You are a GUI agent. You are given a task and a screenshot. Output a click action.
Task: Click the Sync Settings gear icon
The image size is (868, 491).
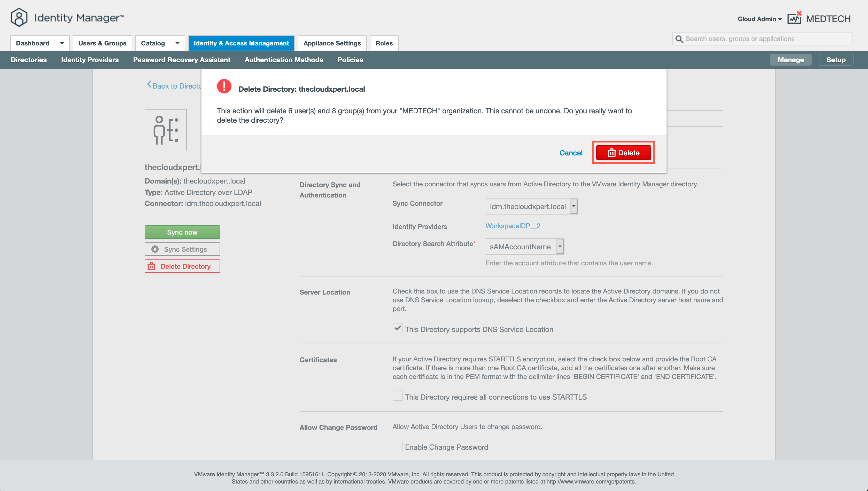click(155, 249)
